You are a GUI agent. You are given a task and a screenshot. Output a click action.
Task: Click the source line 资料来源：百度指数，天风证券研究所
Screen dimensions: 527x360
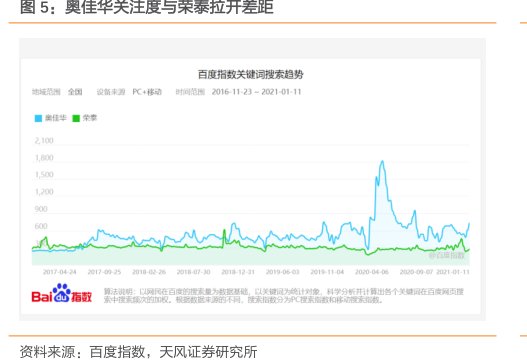coord(138,352)
